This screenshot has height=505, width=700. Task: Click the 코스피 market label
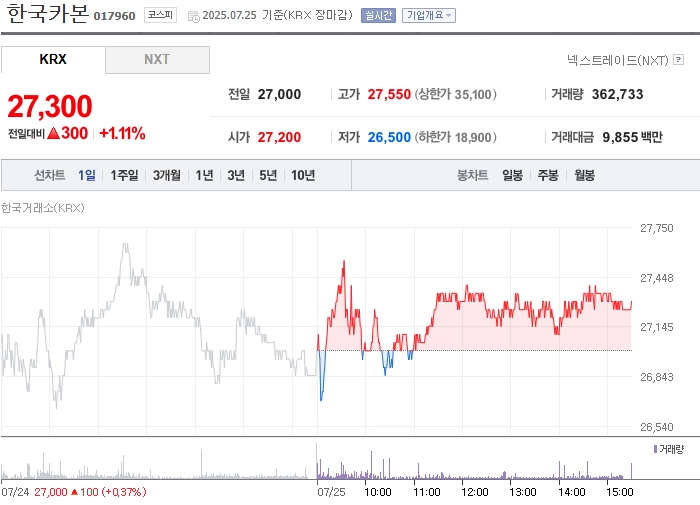click(x=160, y=15)
